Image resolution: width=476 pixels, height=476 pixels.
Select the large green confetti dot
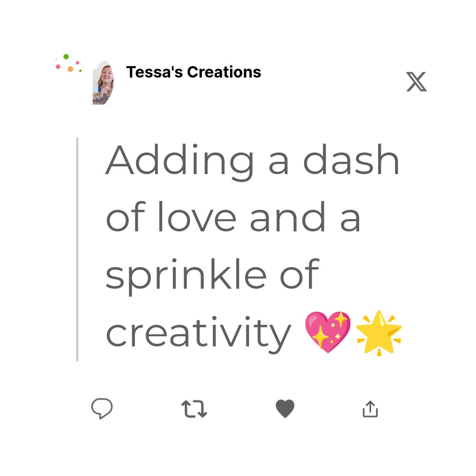pos(66,56)
